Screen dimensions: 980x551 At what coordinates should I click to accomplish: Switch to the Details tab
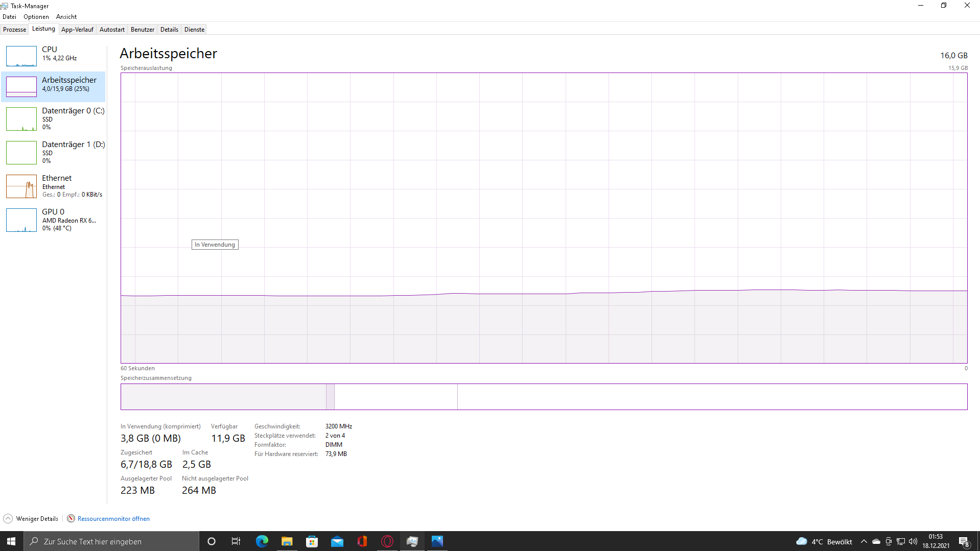tap(169, 30)
